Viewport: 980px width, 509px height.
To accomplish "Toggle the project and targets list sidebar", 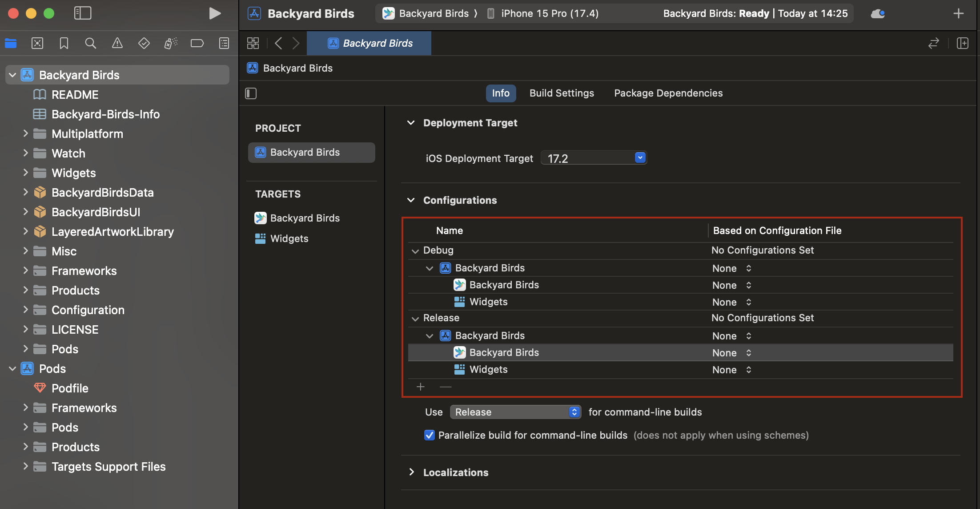I will click(x=251, y=93).
